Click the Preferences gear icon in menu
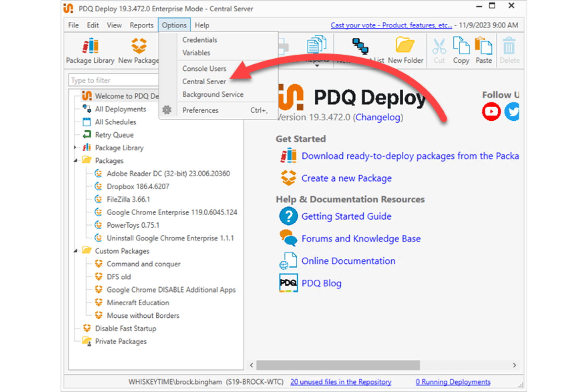The width and height of the screenshot is (588, 392). [167, 110]
